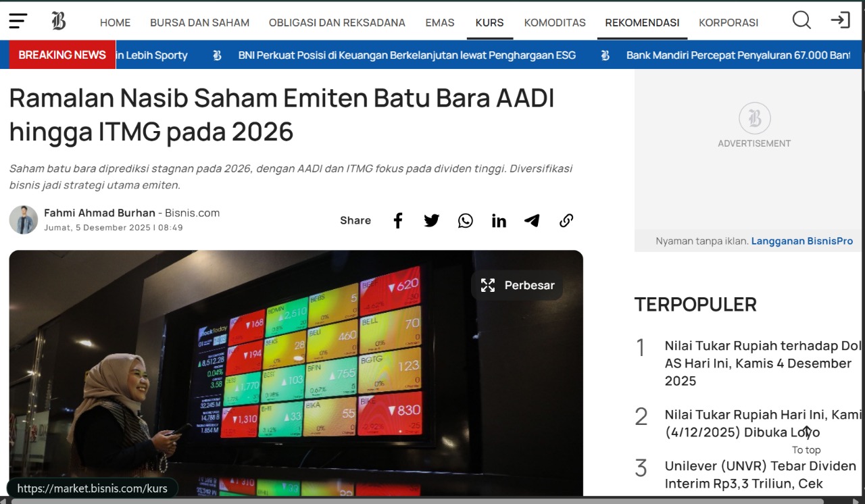Open the hamburger menu icon
Image resolution: width=865 pixels, height=504 pixels.
pos(18,21)
